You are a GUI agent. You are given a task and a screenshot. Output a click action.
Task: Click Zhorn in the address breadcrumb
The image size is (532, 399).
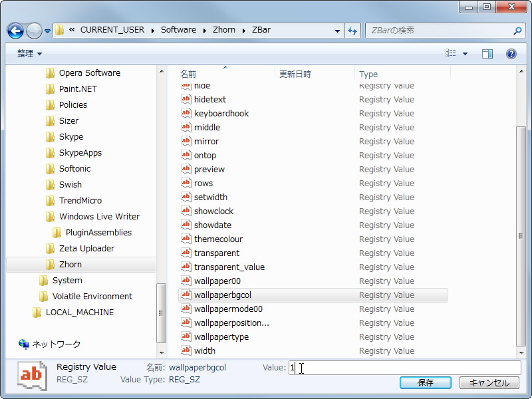pos(224,30)
